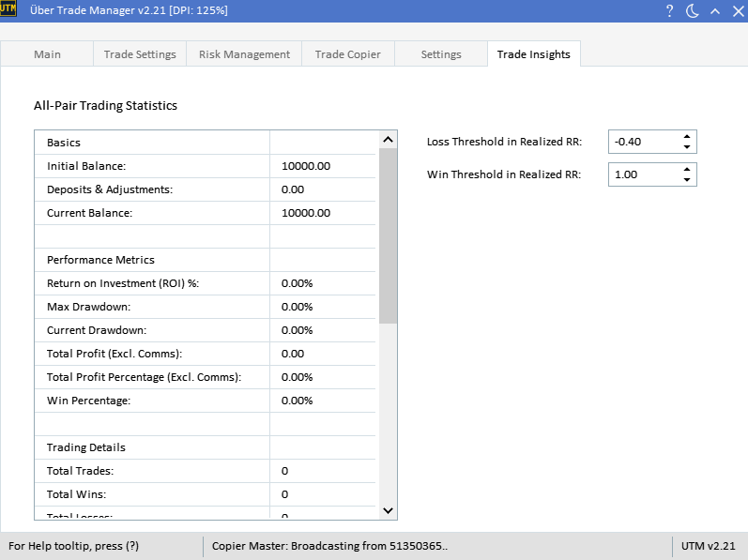This screenshot has height=560, width=748.
Task: Increase the Loss Threshold in Realized RR
Action: point(687,137)
